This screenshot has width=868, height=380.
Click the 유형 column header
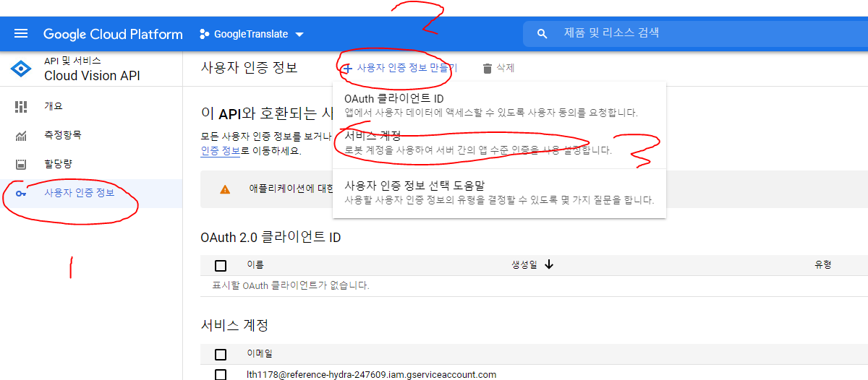point(822,265)
